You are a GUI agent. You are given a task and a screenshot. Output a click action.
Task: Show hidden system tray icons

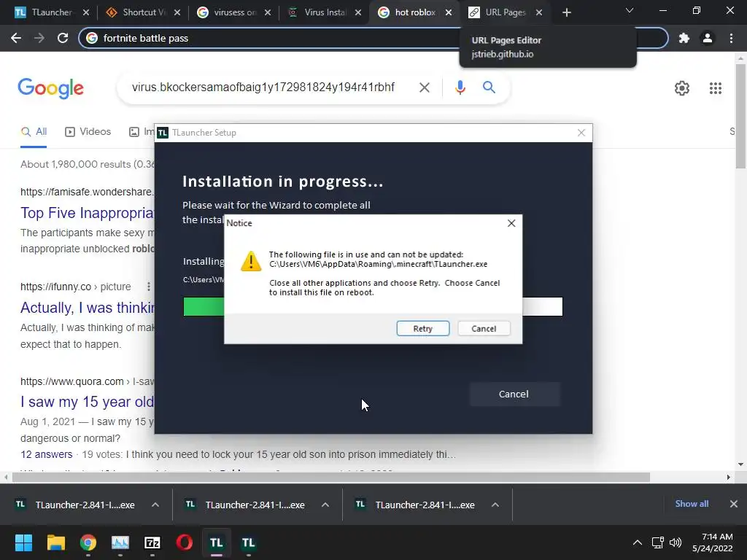(637, 542)
